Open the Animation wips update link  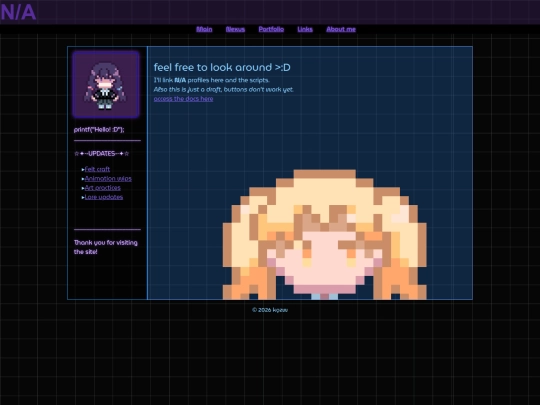pyautogui.click(x=108, y=178)
